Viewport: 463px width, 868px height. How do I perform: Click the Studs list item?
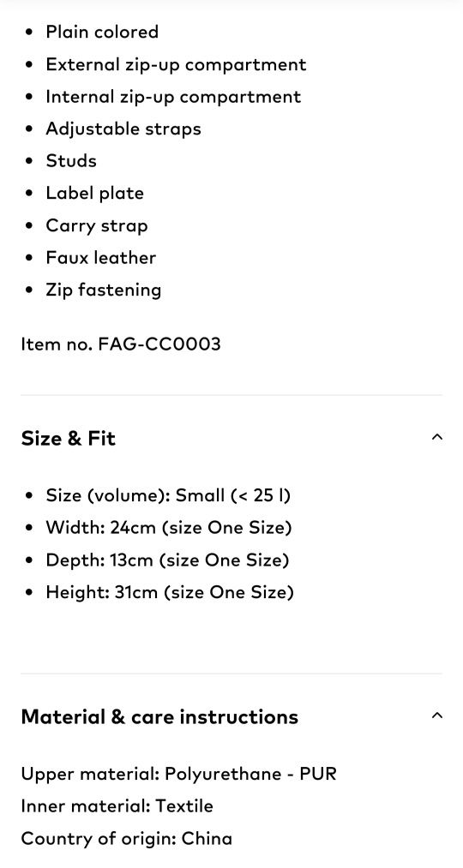[71, 161]
